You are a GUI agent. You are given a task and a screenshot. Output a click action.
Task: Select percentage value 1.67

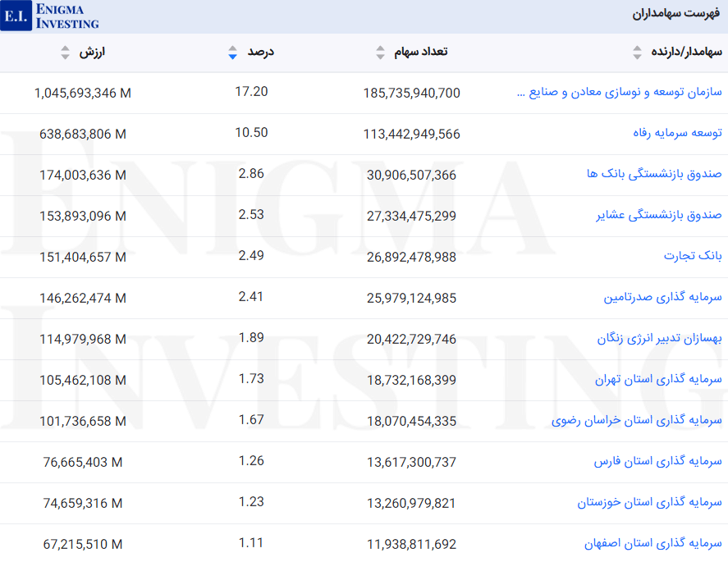coord(251,419)
